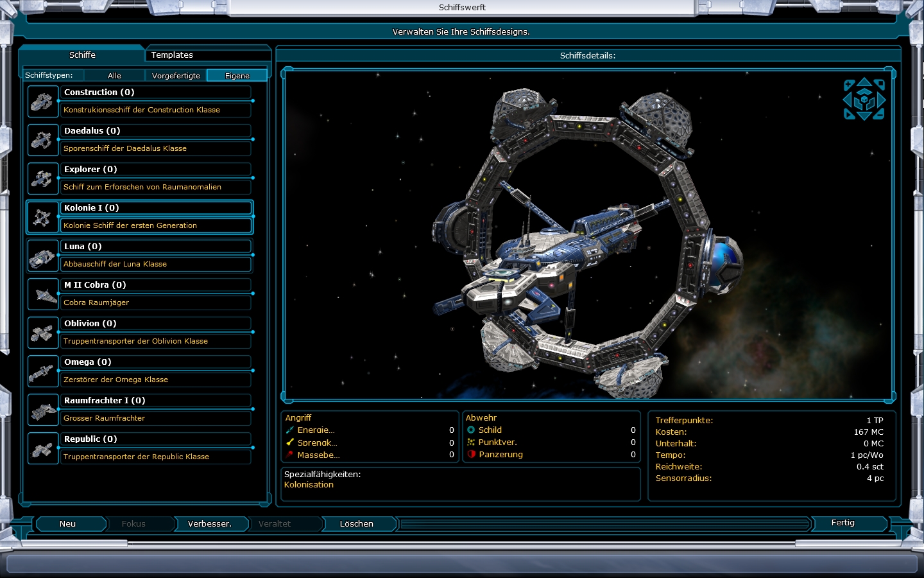Click the Kolonie I (0) name field
The height and width of the screenshot is (578, 924).
point(157,208)
